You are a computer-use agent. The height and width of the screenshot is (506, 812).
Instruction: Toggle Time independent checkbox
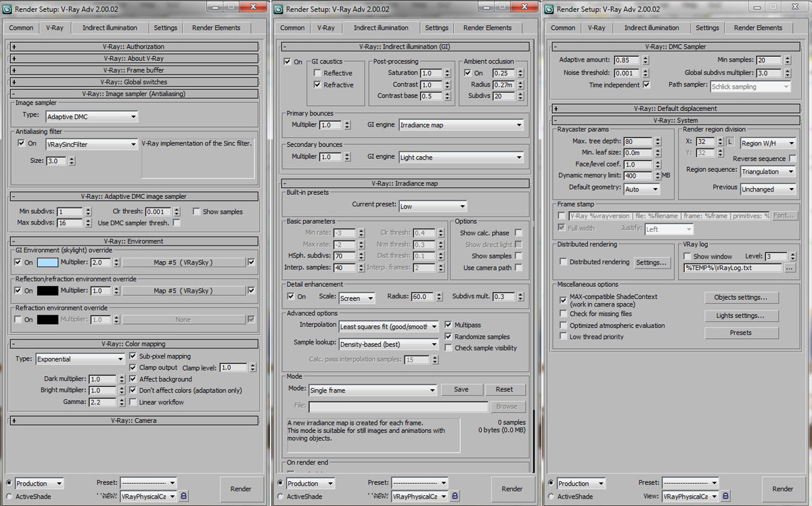(x=646, y=85)
